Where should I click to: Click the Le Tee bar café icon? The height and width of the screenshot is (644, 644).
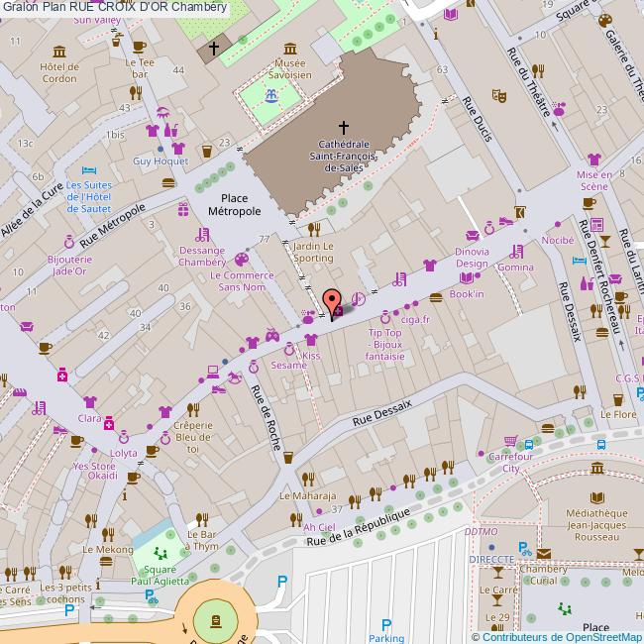[x=139, y=46]
